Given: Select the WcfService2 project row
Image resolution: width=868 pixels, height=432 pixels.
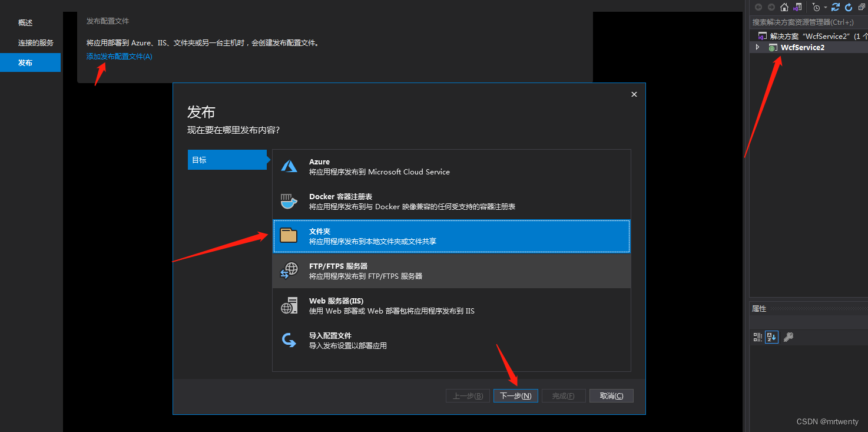Looking at the screenshot, I should tap(809, 48).
